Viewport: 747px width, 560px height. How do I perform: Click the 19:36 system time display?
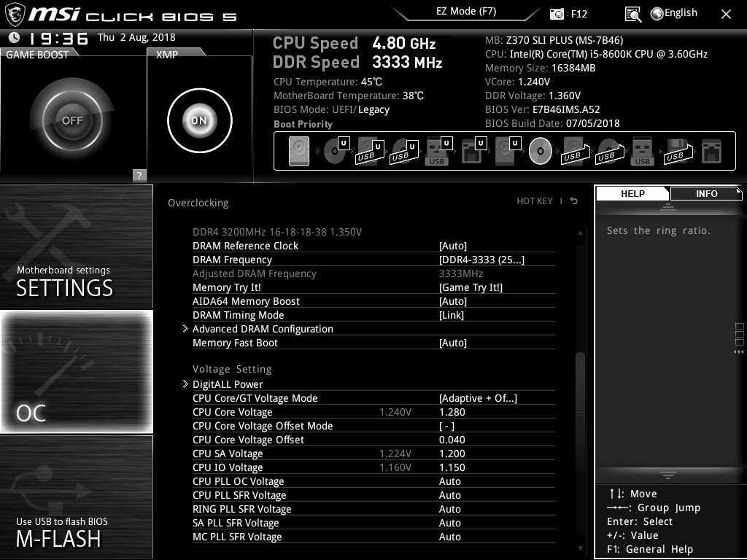tap(59, 38)
